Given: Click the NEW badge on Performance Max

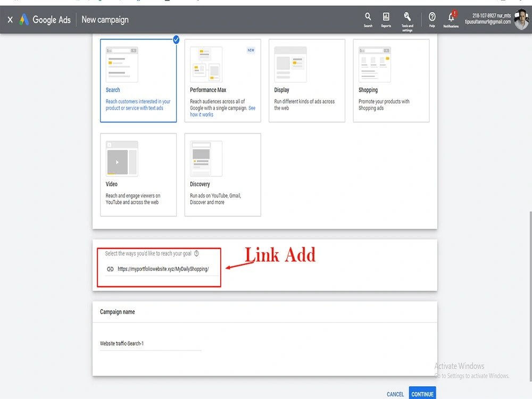Looking at the screenshot, I should (x=251, y=50).
